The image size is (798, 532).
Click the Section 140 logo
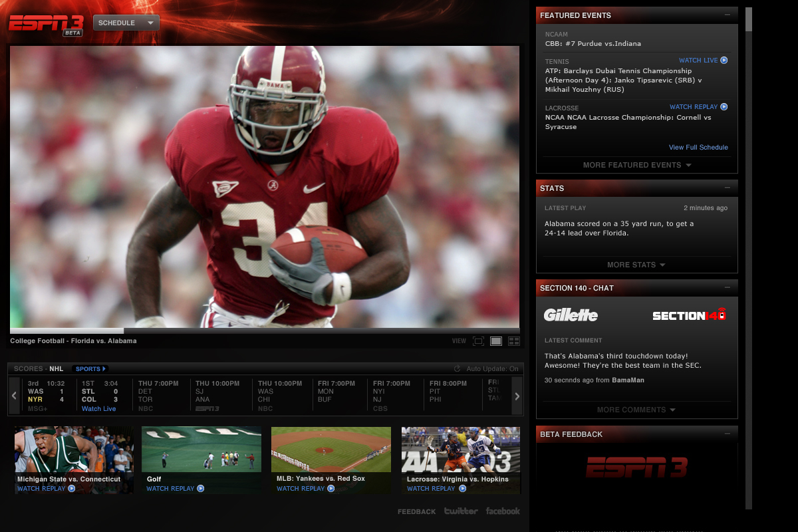pyautogui.click(x=689, y=315)
